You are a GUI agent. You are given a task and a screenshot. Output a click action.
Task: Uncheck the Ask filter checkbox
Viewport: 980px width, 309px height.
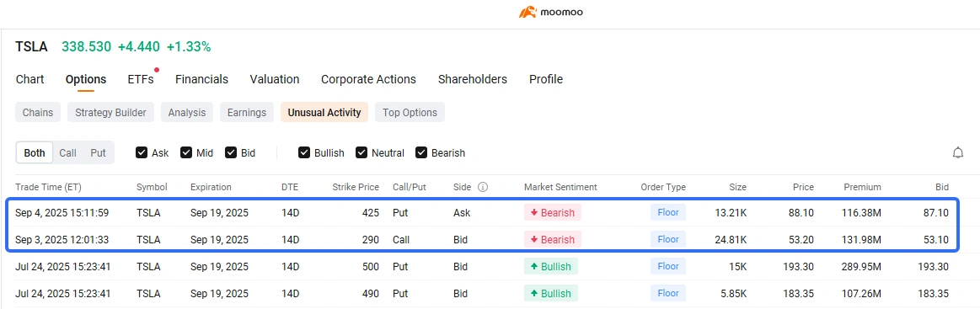click(x=142, y=153)
